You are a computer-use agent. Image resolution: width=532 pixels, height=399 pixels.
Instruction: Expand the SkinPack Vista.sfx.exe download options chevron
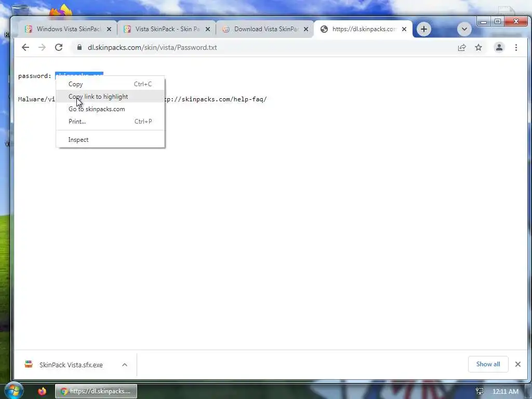pos(125,365)
